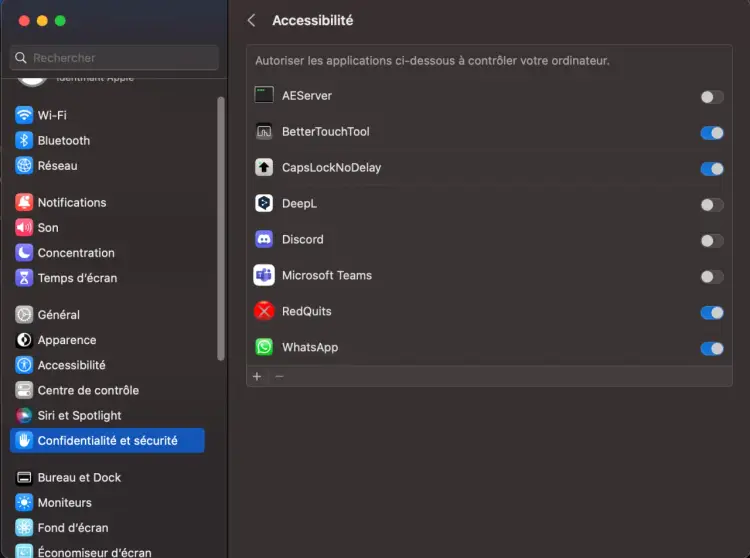The width and height of the screenshot is (750, 558).
Task: Click the WhatsApp app icon
Action: click(x=264, y=347)
